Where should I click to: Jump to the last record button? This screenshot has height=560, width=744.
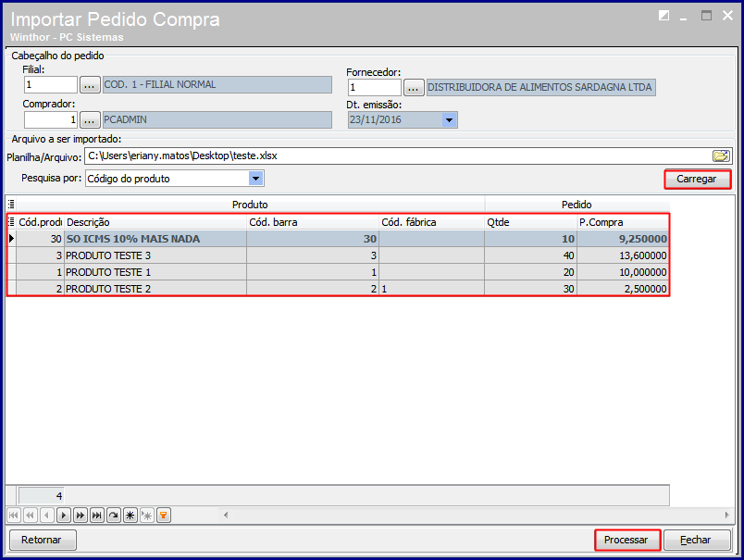pos(96,515)
